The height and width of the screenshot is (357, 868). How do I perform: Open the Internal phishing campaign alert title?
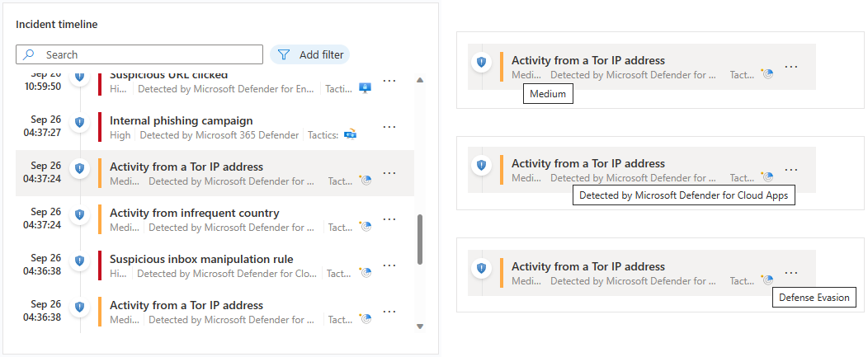182,121
